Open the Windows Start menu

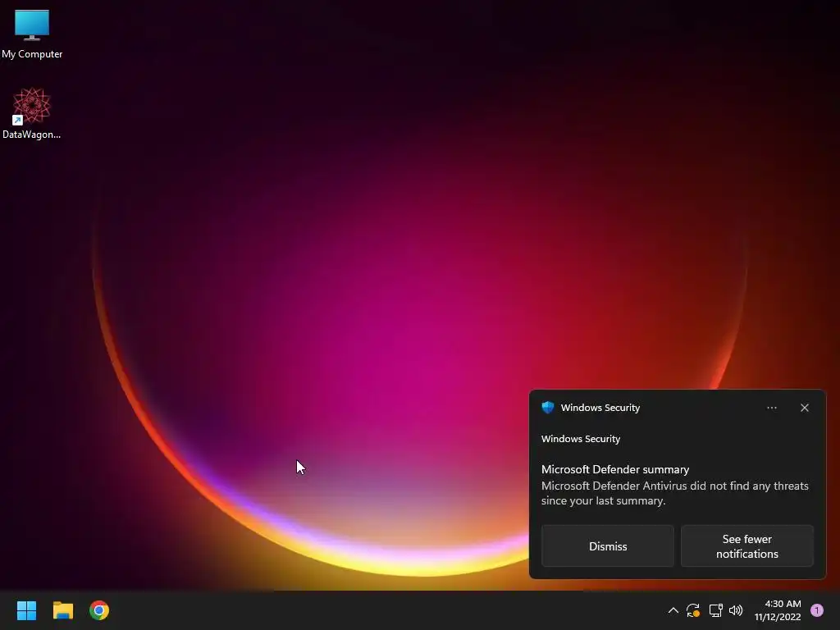pos(26,610)
